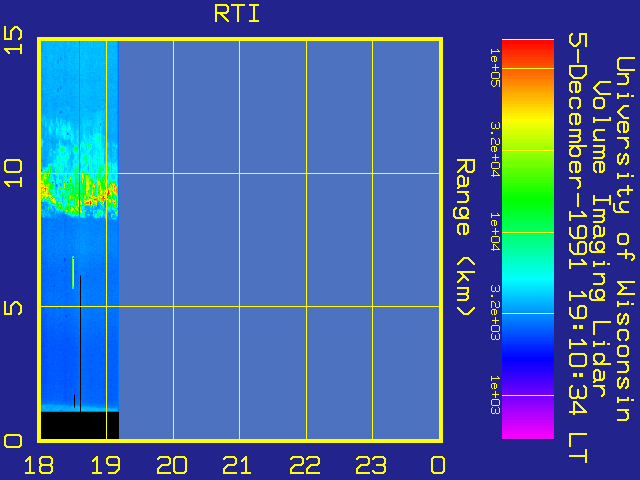Click the 22 hour axis label
Image resolution: width=640 pixels, height=480 pixels.
[x=305, y=465]
